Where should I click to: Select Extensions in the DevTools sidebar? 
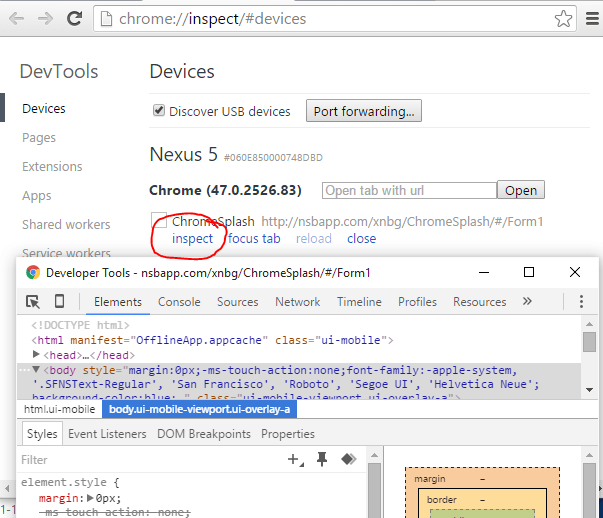[x=52, y=167]
